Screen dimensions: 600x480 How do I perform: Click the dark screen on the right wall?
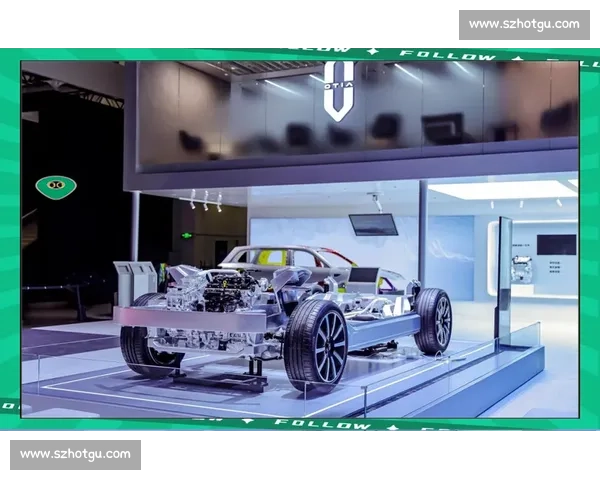tap(556, 245)
